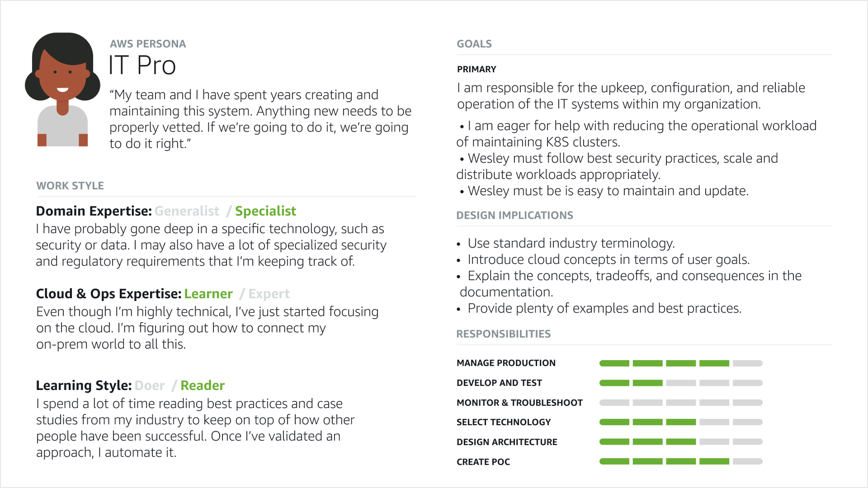Click the GOALS section heading
Image resolution: width=868 pixels, height=488 pixels.
tap(474, 44)
